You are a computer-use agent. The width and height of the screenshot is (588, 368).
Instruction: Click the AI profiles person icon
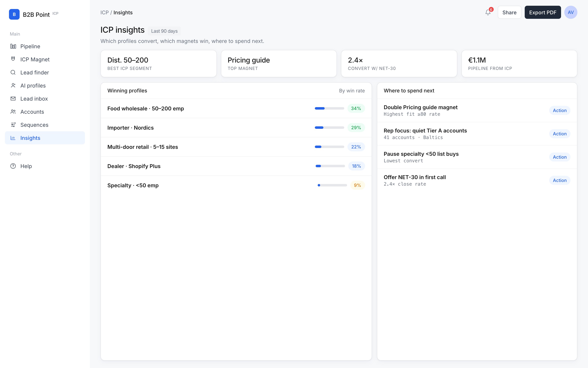coord(13,85)
